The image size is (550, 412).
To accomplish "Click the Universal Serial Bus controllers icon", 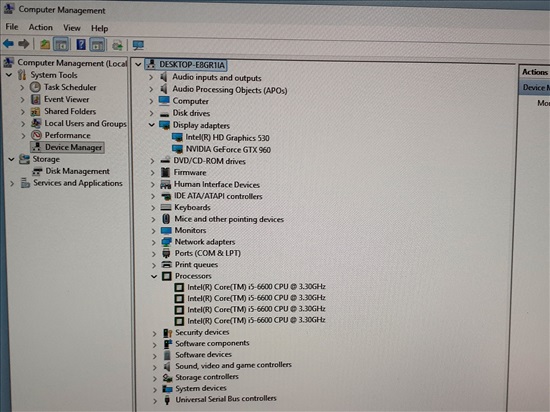I will click(x=167, y=399).
